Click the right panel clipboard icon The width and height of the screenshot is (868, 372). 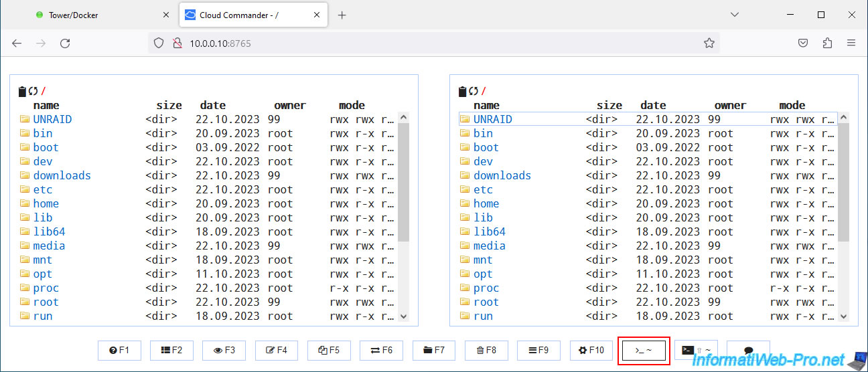pyautogui.click(x=462, y=92)
